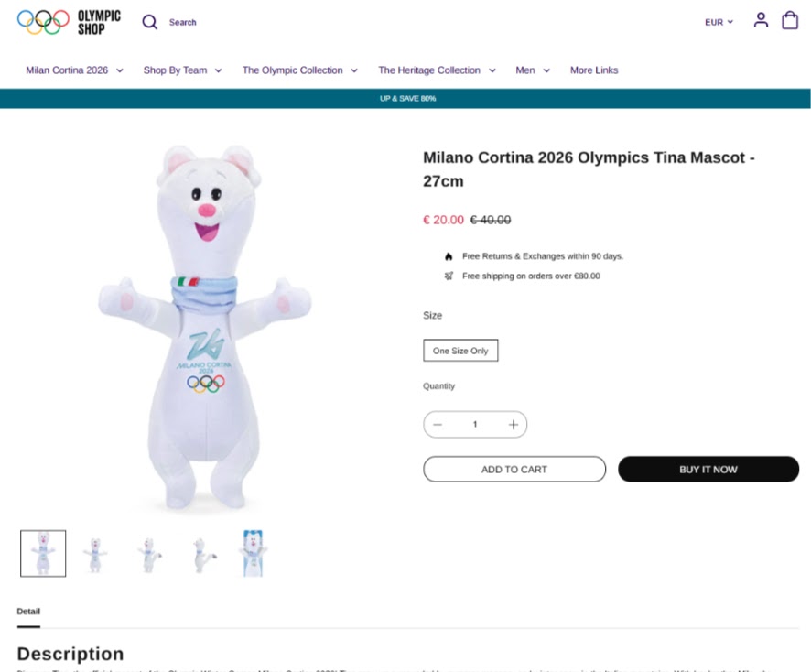Image resolution: width=811 pixels, height=672 pixels.
Task: Open your account via the person icon
Action: click(761, 21)
